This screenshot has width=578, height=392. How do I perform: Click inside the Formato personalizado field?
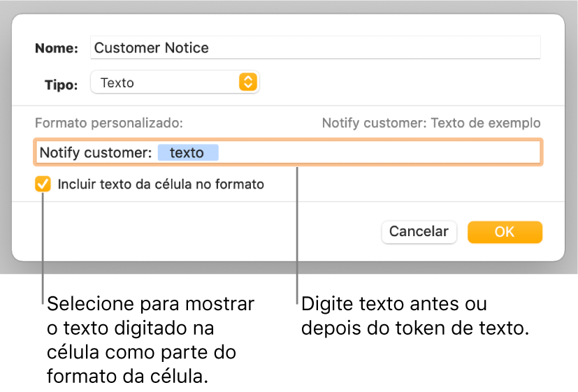coord(288,152)
